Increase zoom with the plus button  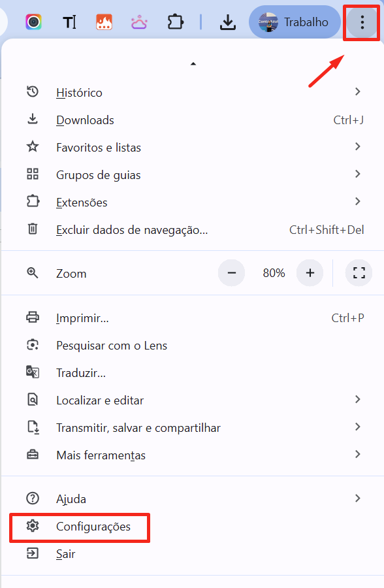coord(310,272)
